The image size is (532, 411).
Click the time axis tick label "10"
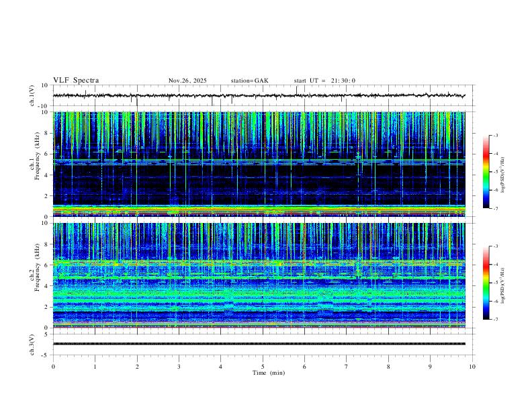point(472,367)
